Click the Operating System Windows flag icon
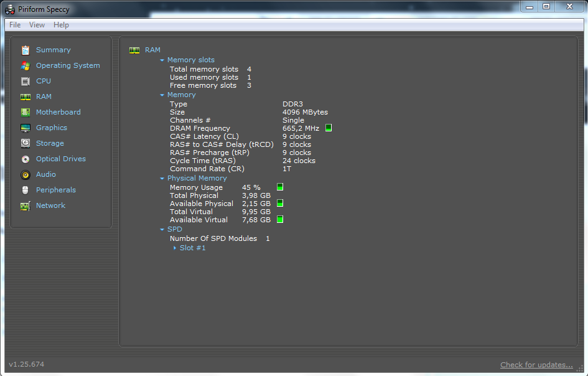Screen dimensions: 588x376 coord(26,65)
